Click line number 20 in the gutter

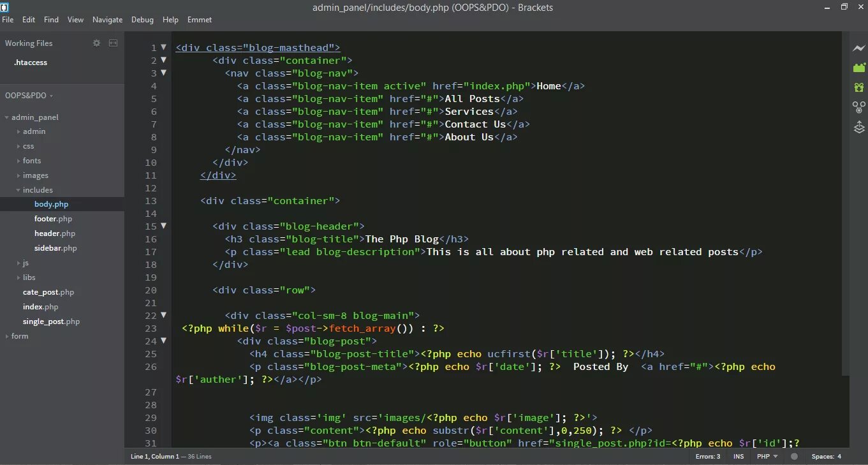(x=151, y=290)
